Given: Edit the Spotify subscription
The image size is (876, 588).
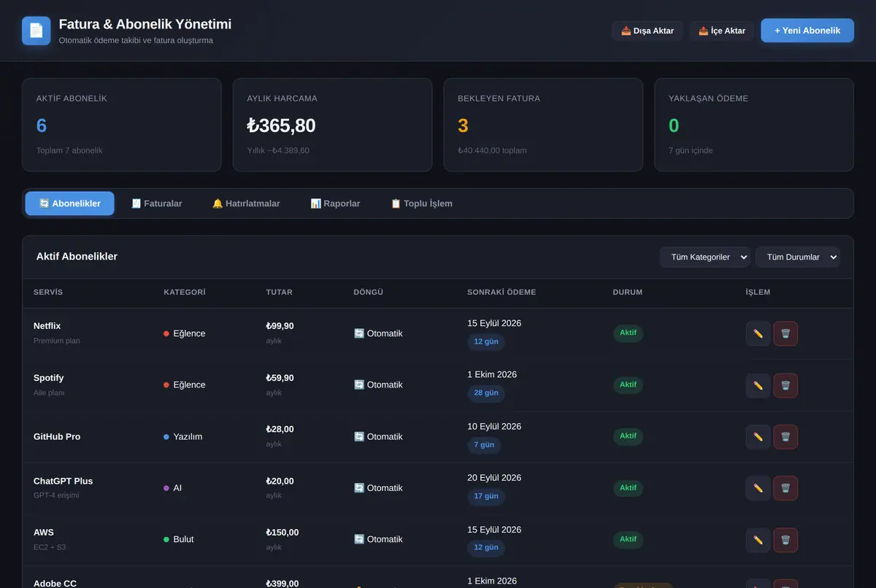Looking at the screenshot, I should coord(758,385).
